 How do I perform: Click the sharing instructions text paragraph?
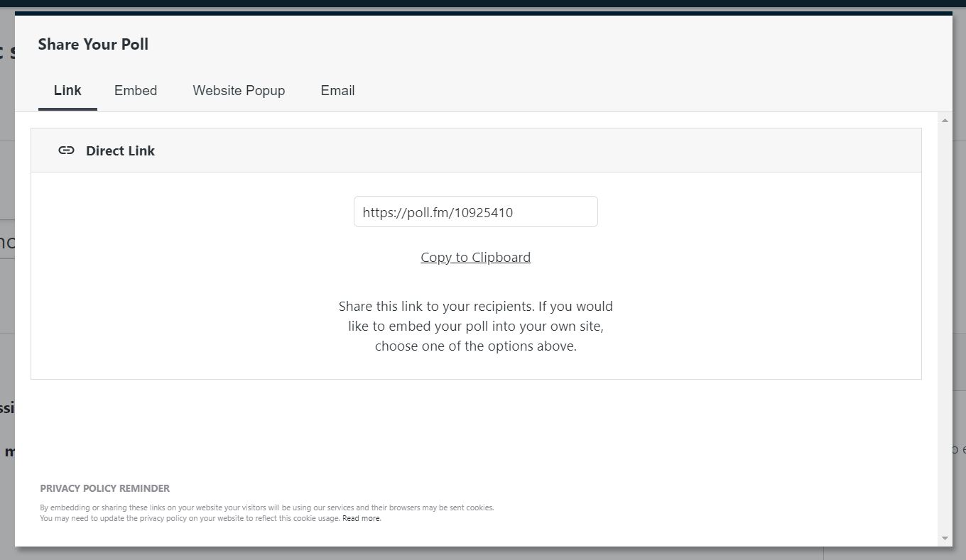(x=476, y=326)
